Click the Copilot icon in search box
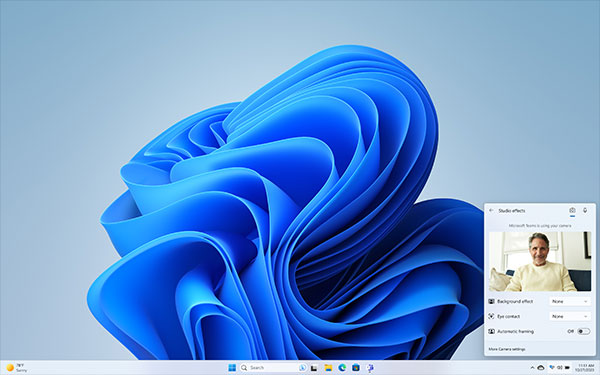 pyautogui.click(x=302, y=368)
